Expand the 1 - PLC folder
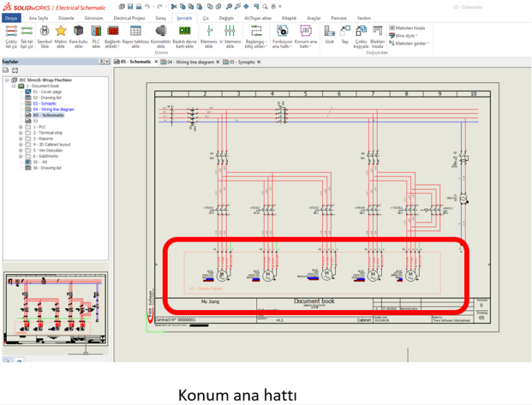The height and width of the screenshot is (405, 532). pos(21,127)
